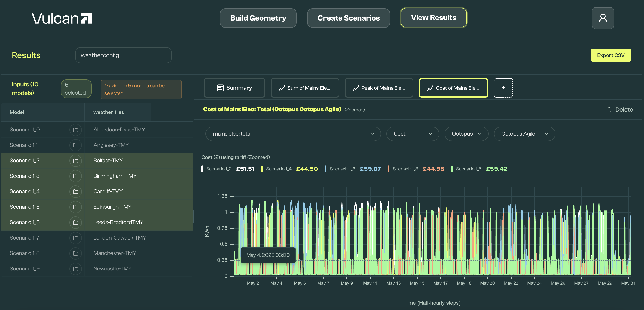644x310 pixels.
Task: Click folder icon for Newcastle-TMY row
Action: coord(76,269)
